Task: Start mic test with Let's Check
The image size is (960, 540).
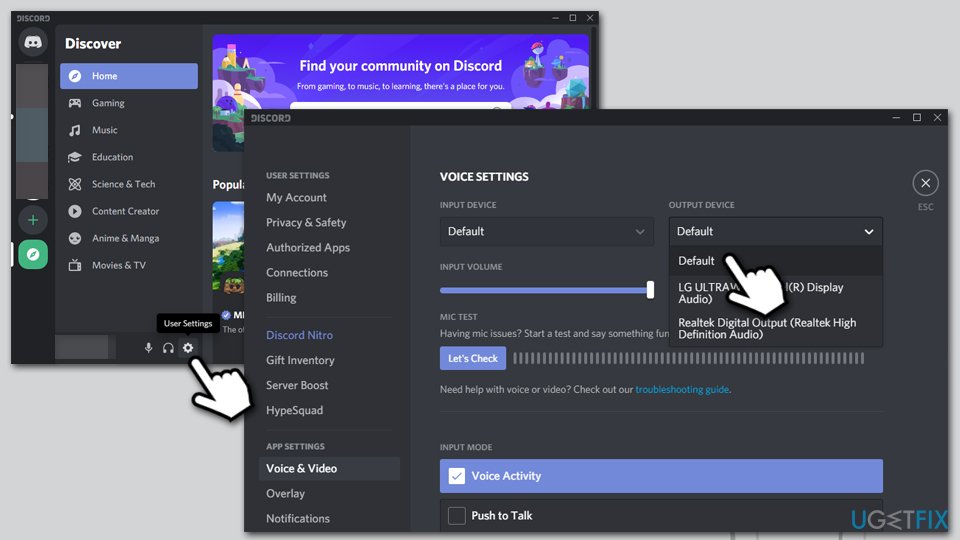Action: coord(473,358)
